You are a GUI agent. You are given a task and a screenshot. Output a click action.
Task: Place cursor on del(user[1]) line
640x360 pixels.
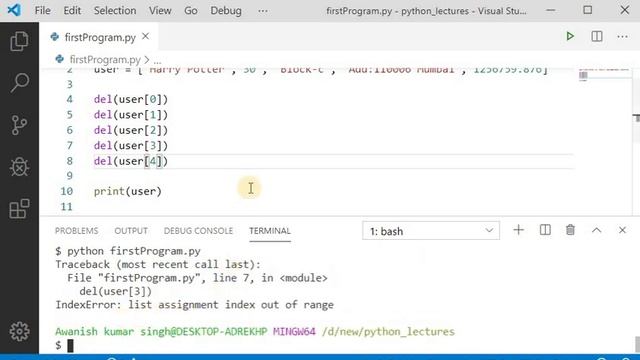[x=131, y=115]
